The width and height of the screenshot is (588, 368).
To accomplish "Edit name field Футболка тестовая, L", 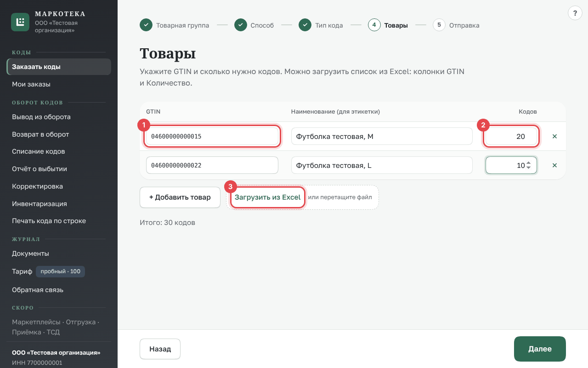I will (x=382, y=166).
